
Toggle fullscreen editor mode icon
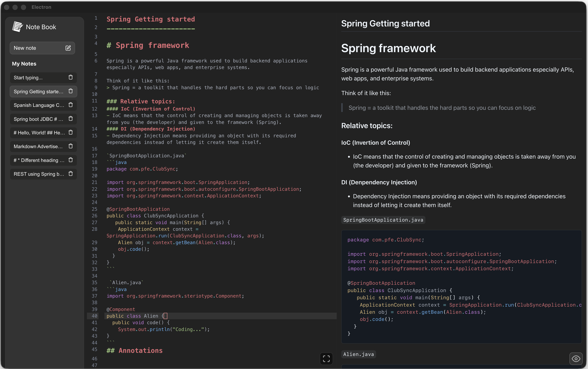(x=326, y=359)
